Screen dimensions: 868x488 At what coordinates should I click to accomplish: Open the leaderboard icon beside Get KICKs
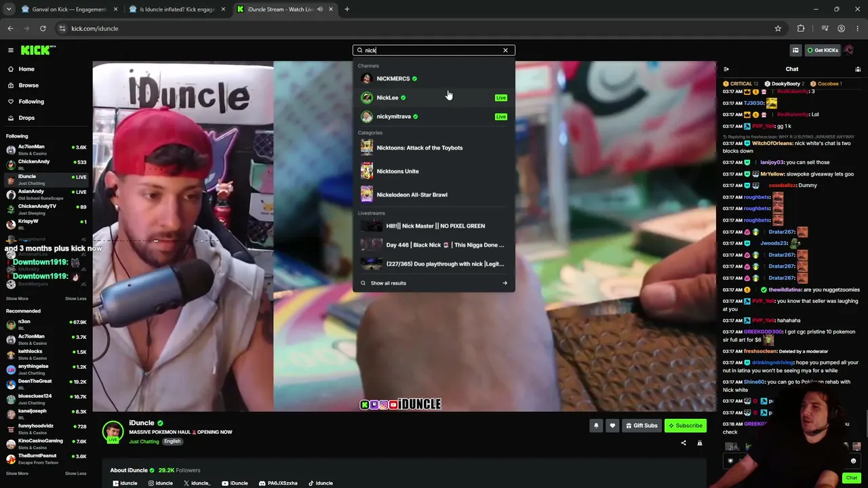pos(795,50)
